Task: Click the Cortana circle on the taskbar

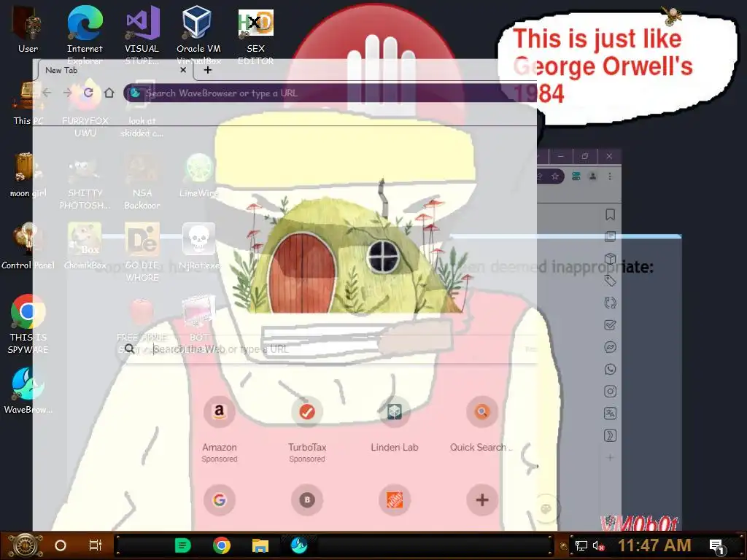Action: (x=61, y=545)
